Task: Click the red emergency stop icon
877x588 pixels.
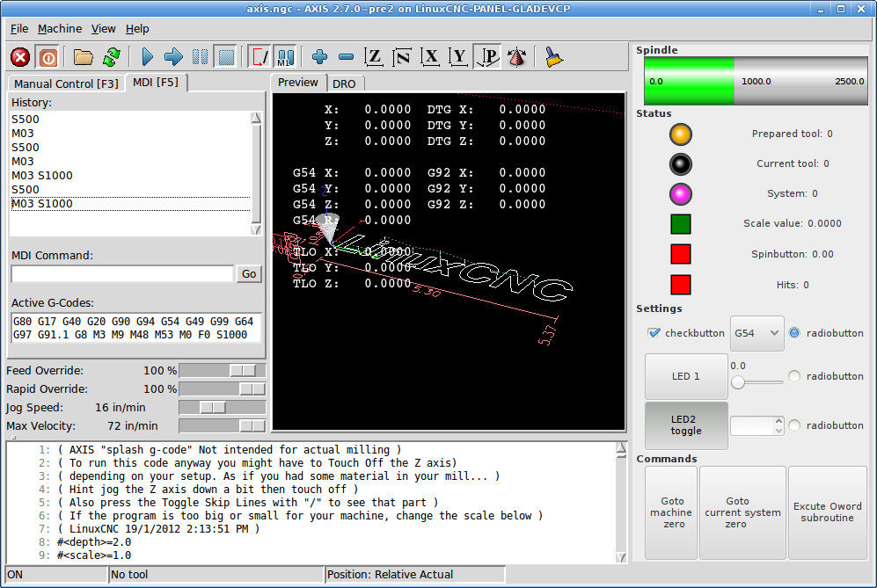Action: coord(20,57)
